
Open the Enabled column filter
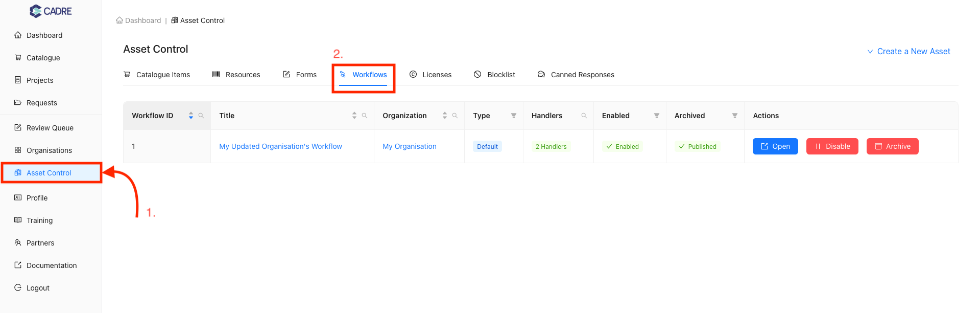(657, 116)
